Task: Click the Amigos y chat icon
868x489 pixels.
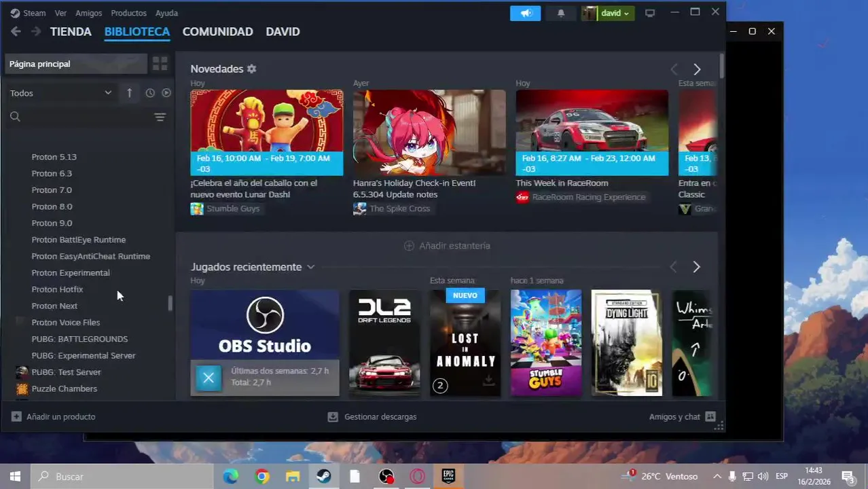Action: click(x=710, y=416)
